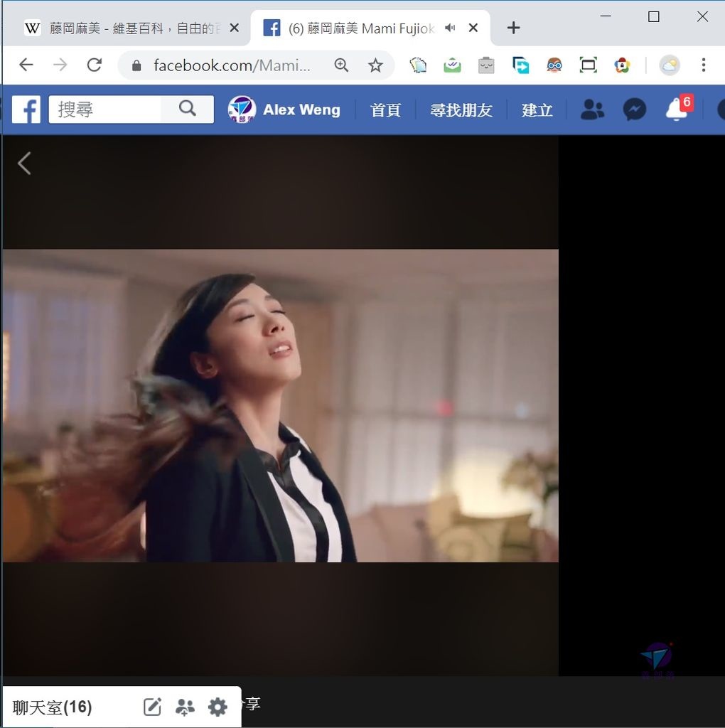The image size is (725, 728).
Task: Click 尋找朋友 find friends link
Action: [461, 110]
